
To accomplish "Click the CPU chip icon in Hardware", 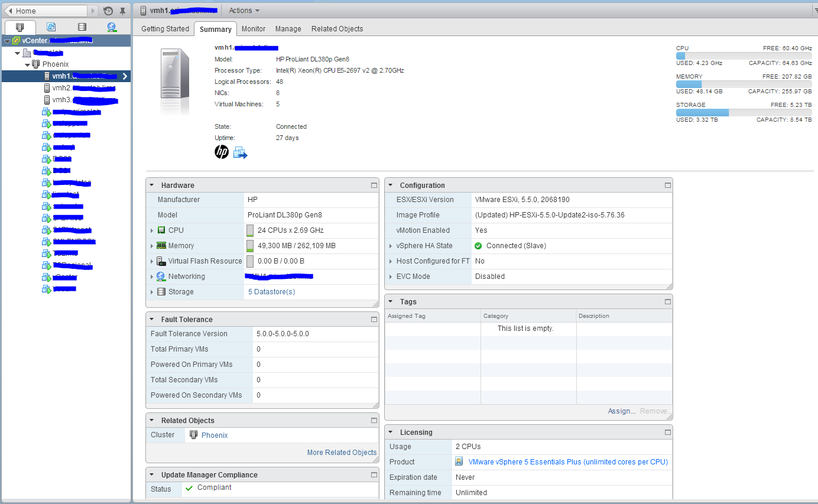I will tap(161, 230).
